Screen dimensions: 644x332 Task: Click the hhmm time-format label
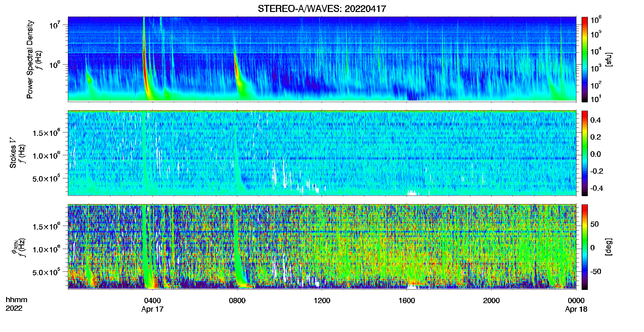coord(17,300)
